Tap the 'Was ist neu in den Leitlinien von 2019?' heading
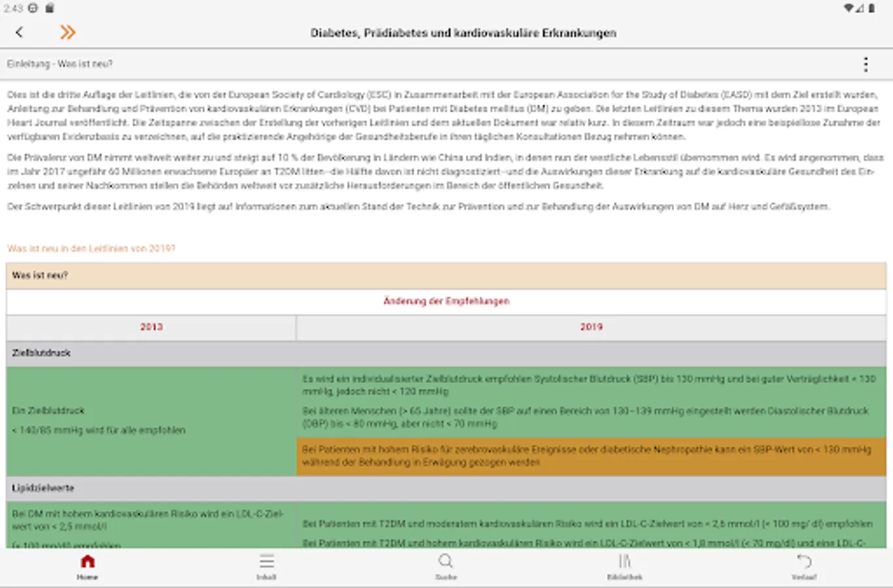The width and height of the screenshot is (893, 588). 91,248
